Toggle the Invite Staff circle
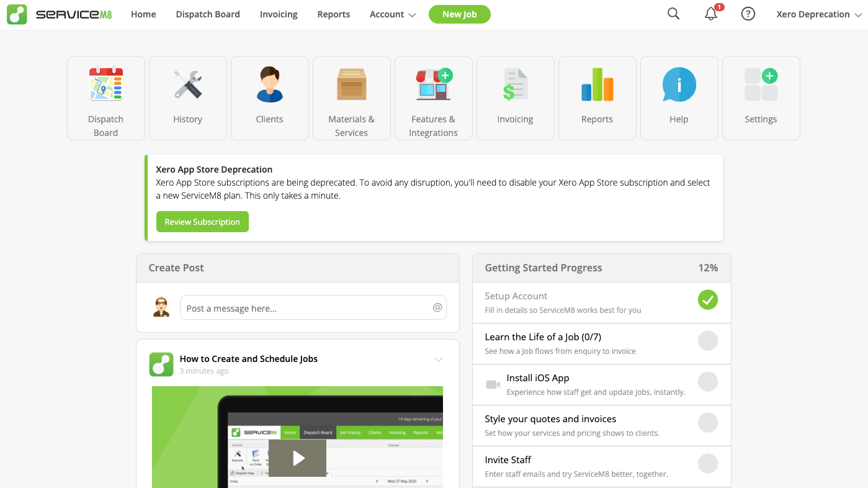Viewport: 868px width, 488px height. 708,464
